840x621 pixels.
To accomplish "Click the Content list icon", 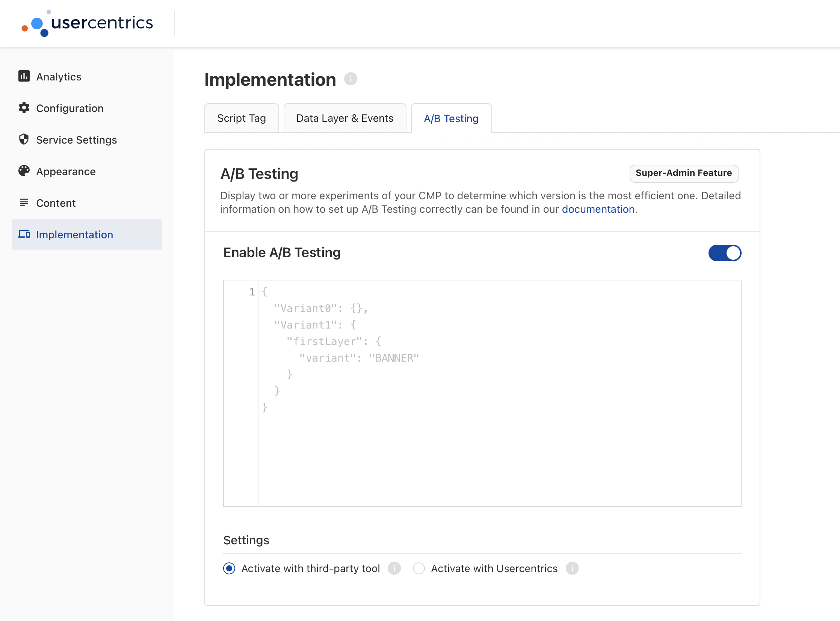I will click(x=24, y=203).
